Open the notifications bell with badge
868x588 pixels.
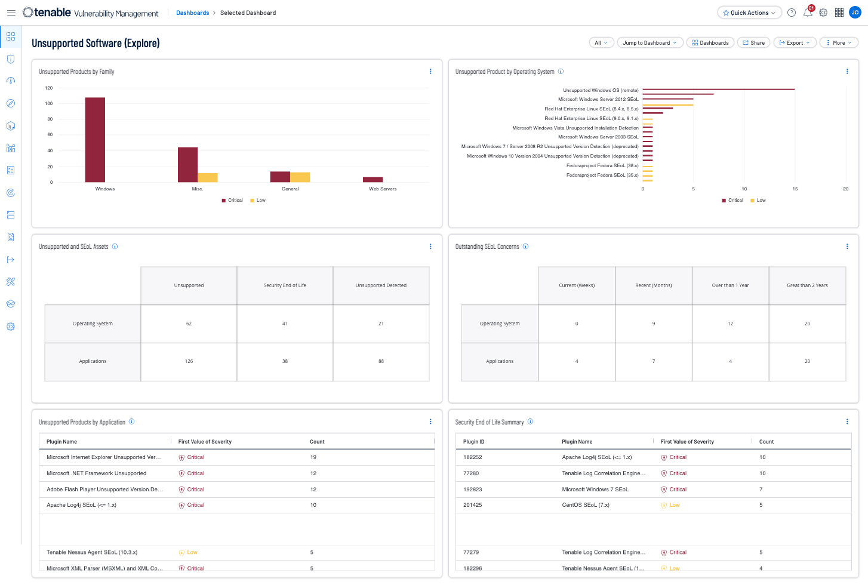[808, 12]
